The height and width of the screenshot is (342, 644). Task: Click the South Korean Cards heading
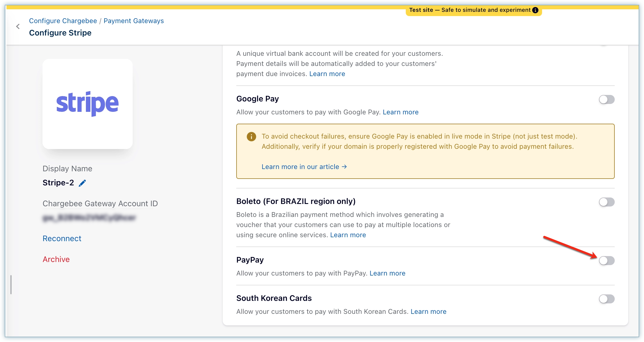pos(274,298)
